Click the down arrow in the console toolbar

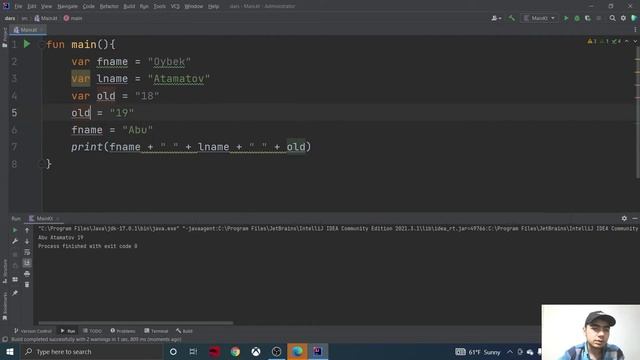27,241
